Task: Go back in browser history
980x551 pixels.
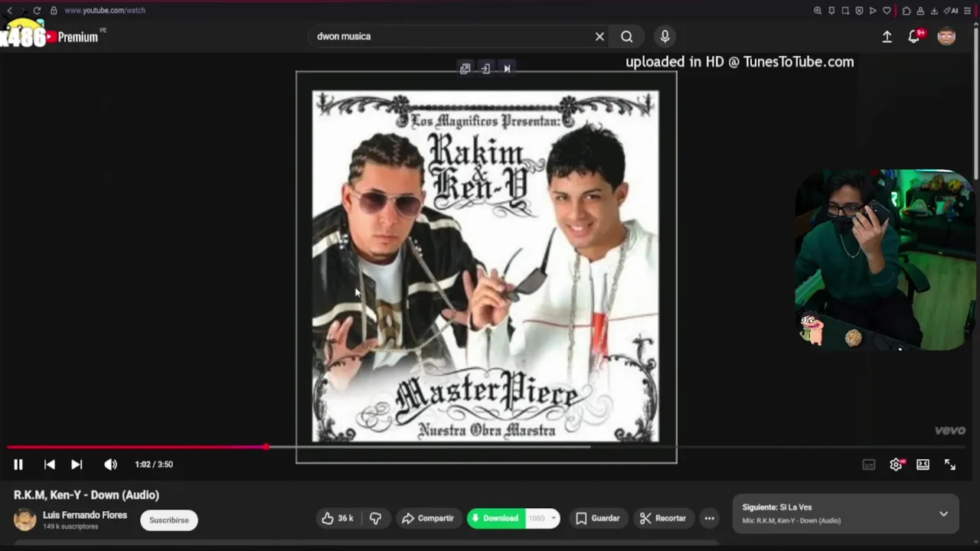Action: tap(9, 11)
